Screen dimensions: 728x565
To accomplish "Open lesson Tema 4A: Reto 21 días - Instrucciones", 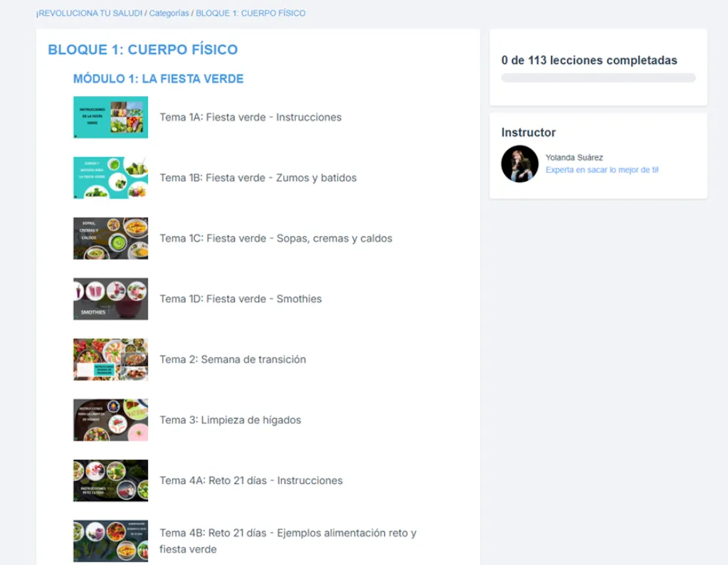I will pos(251,480).
